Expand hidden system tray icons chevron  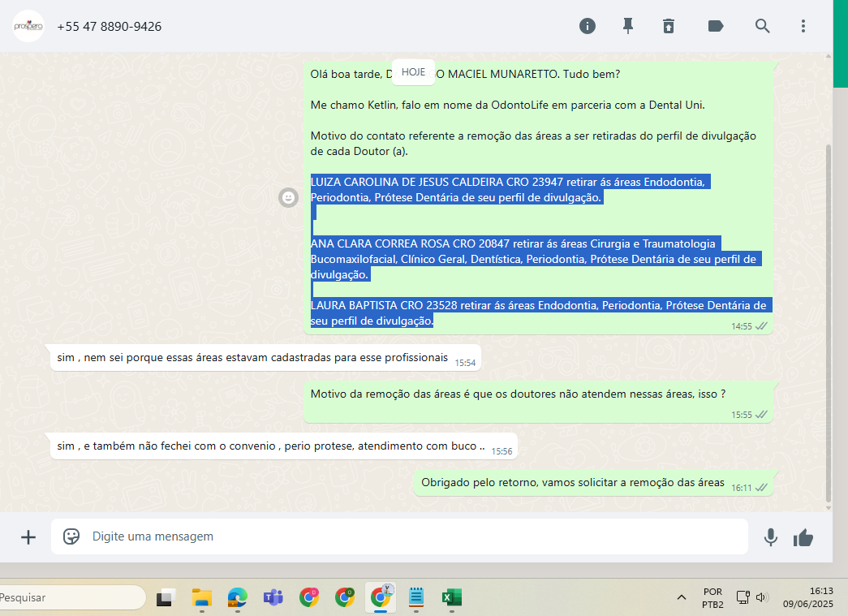(x=682, y=597)
